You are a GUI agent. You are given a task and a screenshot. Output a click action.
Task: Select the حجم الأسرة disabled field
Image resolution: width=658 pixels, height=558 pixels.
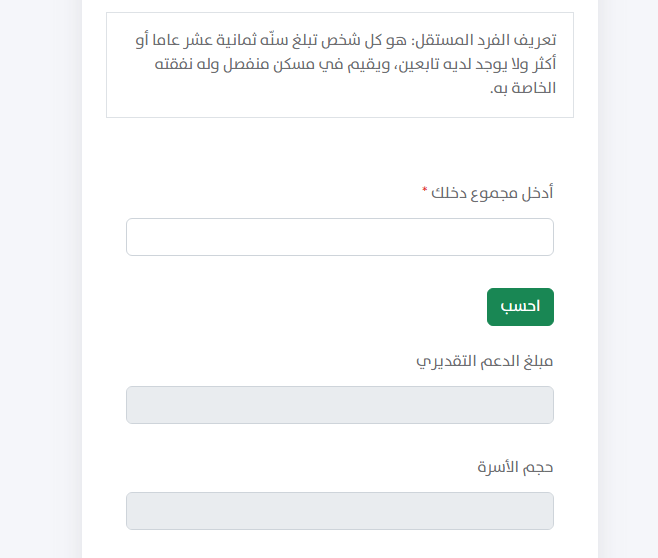click(x=340, y=511)
